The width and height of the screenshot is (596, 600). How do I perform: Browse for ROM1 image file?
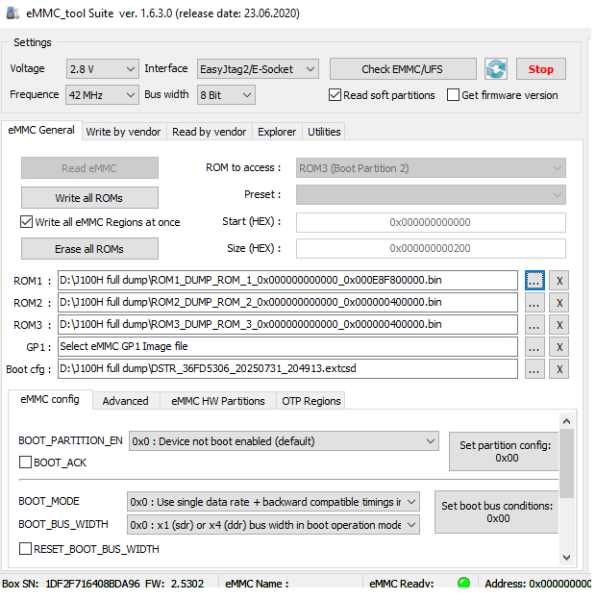534,280
